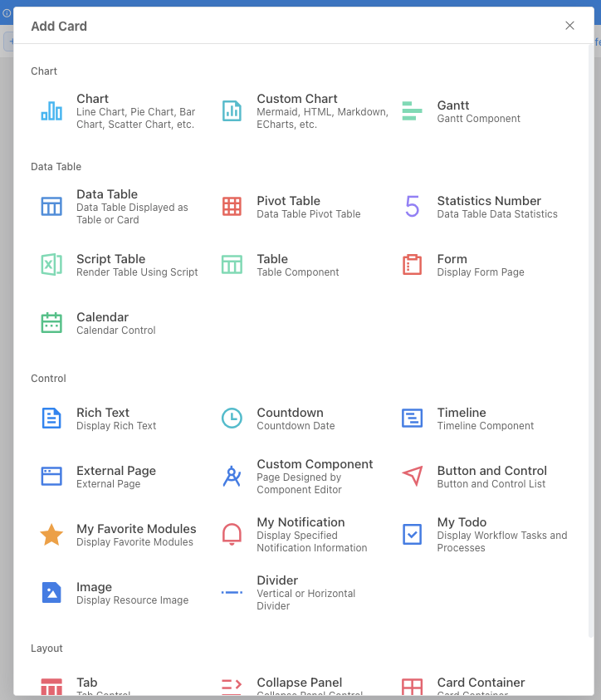Close the Add Card dialog
The image size is (601, 700).
tap(569, 26)
